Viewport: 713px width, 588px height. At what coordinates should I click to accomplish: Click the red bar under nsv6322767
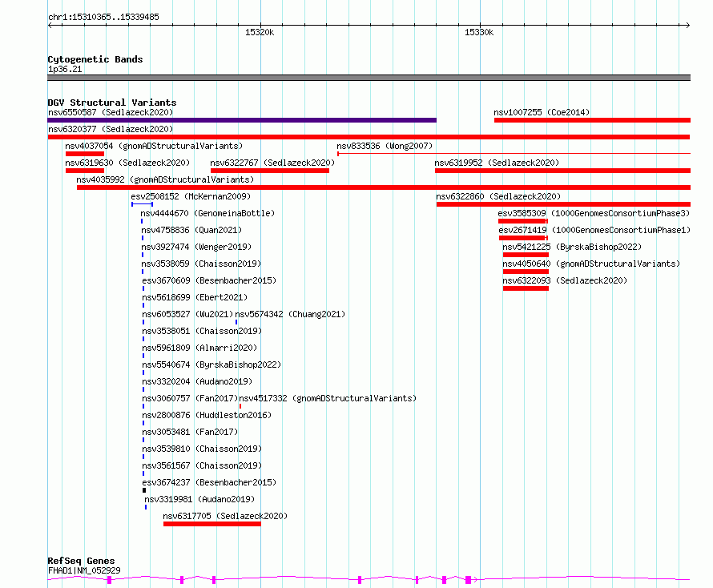270,171
